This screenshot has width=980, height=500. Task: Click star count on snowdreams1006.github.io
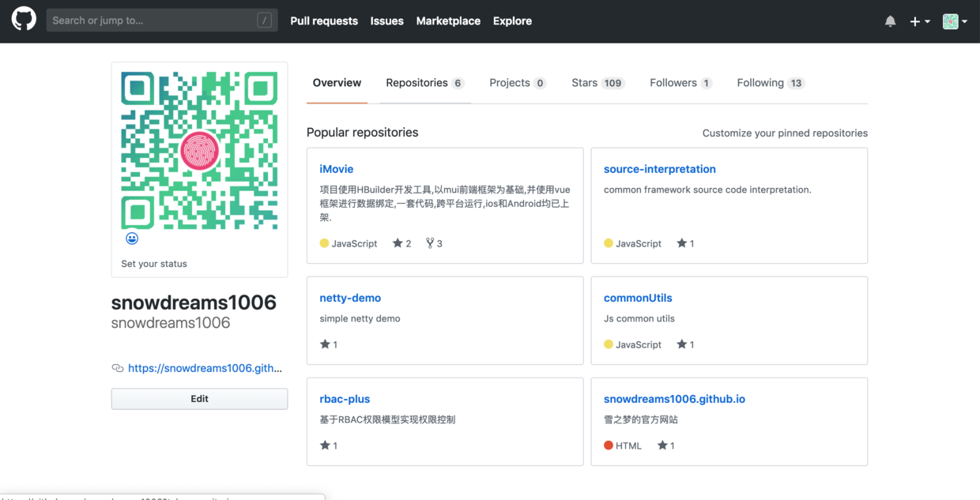click(x=665, y=445)
